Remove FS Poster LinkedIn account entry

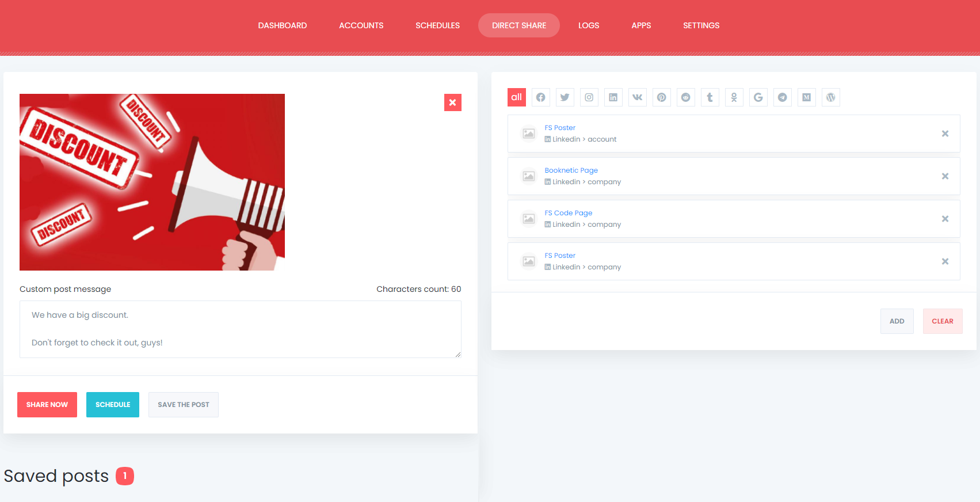point(945,134)
